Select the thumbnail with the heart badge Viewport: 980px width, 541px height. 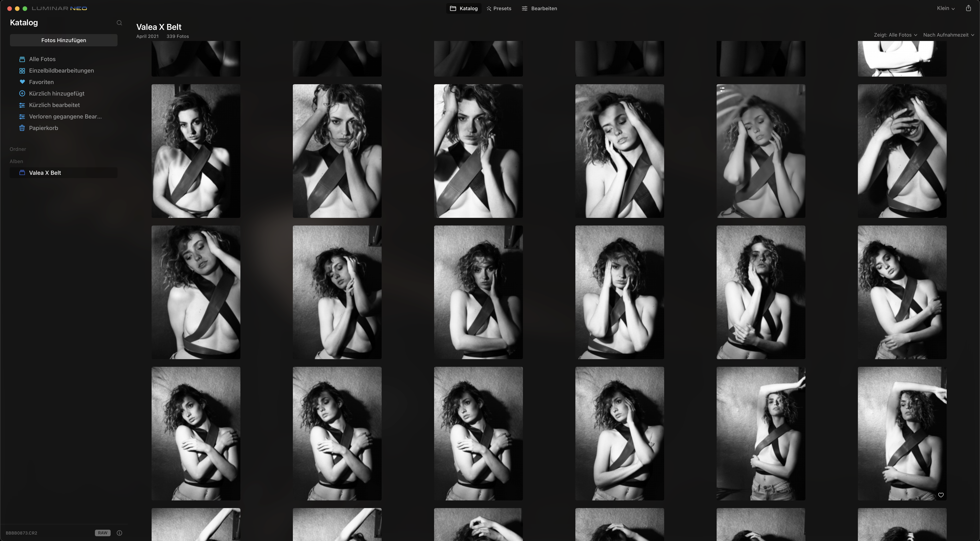tap(902, 434)
